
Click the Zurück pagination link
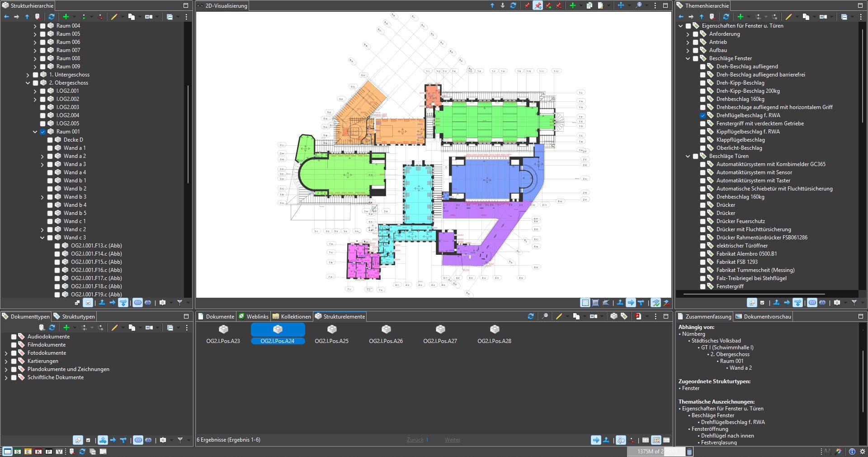click(415, 440)
